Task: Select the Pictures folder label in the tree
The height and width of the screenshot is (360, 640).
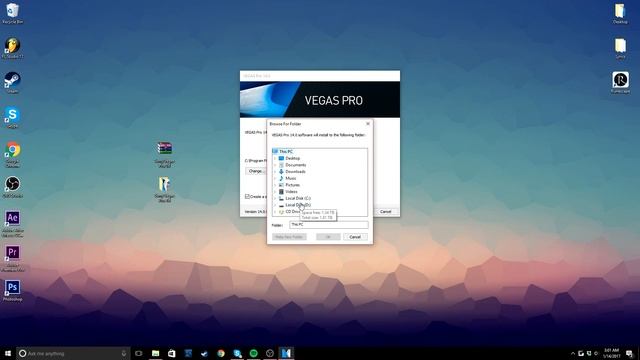Action: 293,185
